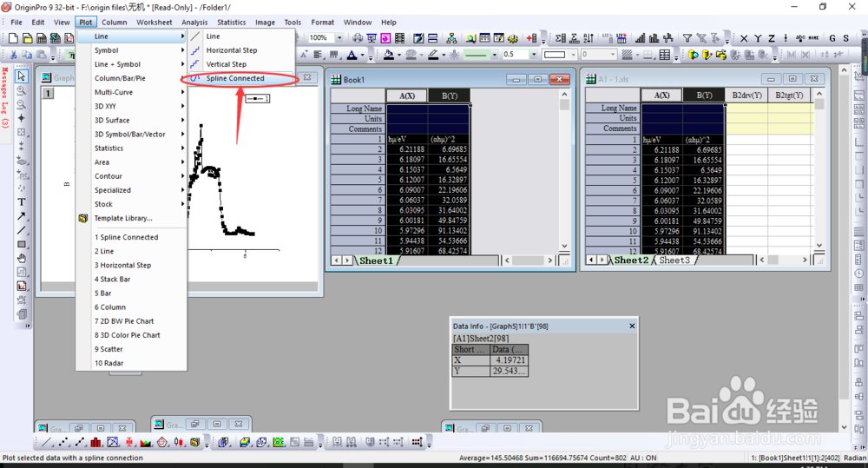
Task: Set column as Y icon
Action: pyautogui.click(x=758, y=38)
